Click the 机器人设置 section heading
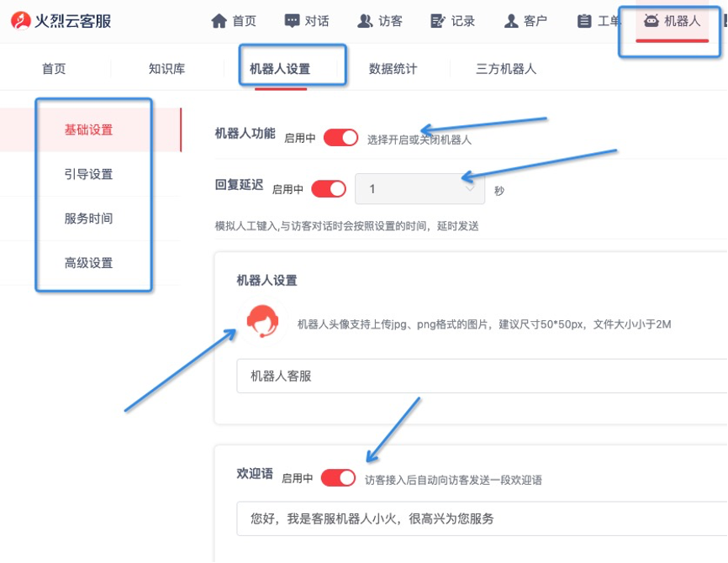This screenshot has width=728, height=563. (x=267, y=281)
